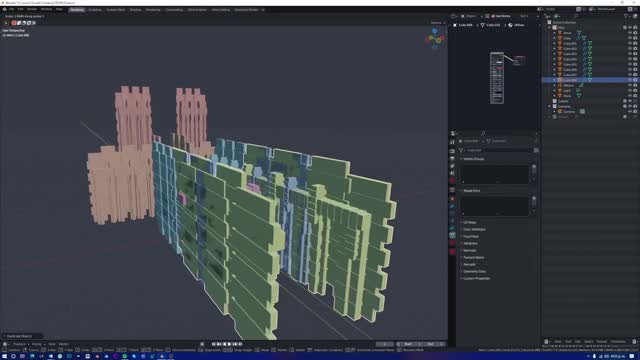Image resolution: width=640 pixels, height=360 pixels.
Task: Open the Texture properties tab
Action: coord(452,252)
